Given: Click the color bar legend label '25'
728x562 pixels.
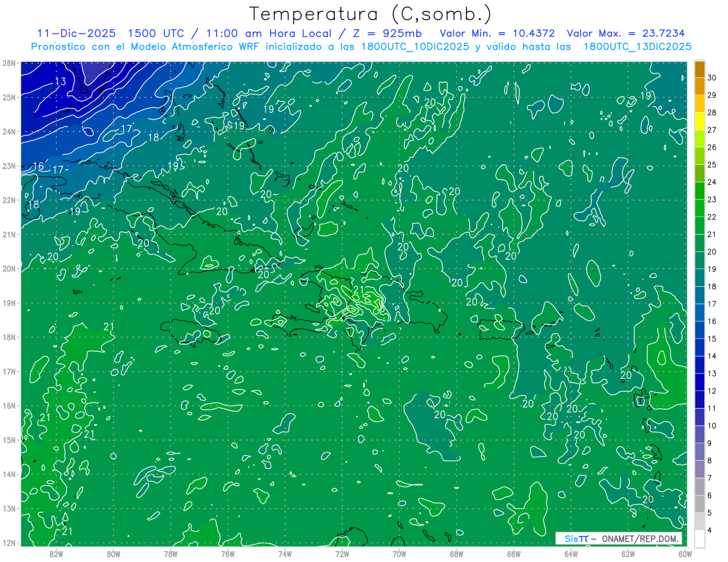Looking at the screenshot, I should (712, 165).
